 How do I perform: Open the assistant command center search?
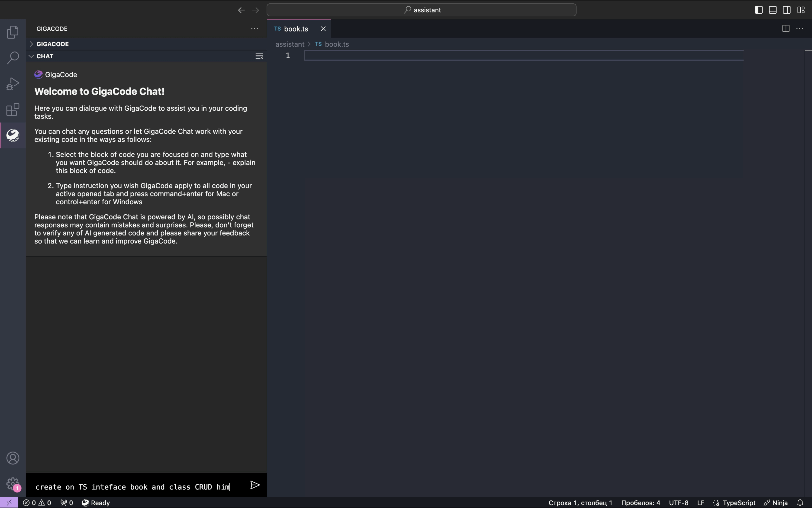coord(421,10)
